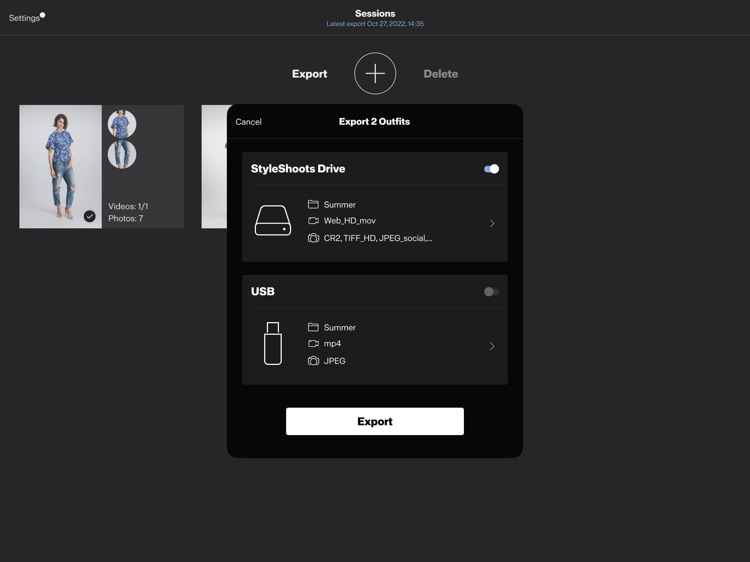
Task: Click the CR2, TIFF_HD, JPEG_social text
Action: click(x=378, y=238)
